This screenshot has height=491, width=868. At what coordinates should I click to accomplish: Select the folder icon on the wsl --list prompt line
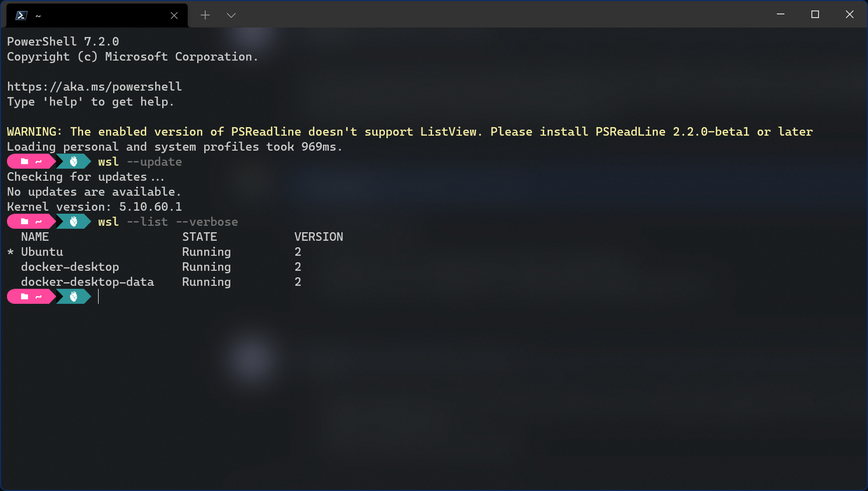[x=25, y=221]
